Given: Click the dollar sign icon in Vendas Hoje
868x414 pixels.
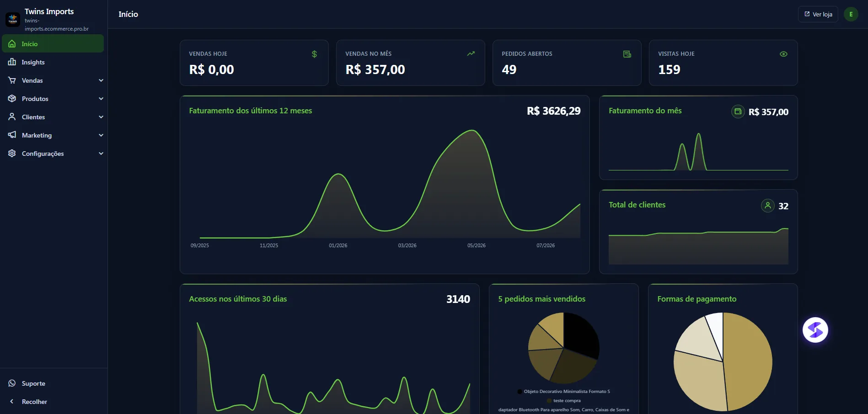Looking at the screenshot, I should tap(315, 54).
